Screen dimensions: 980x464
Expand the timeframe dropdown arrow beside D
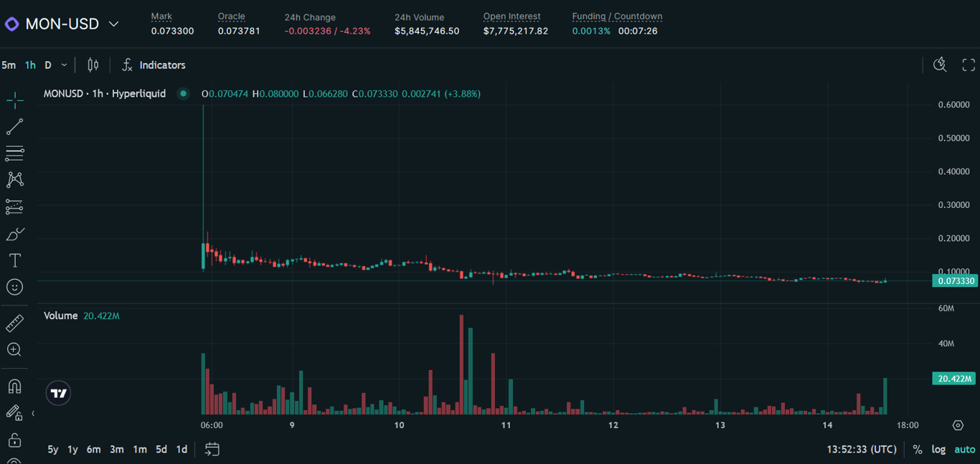[64, 65]
